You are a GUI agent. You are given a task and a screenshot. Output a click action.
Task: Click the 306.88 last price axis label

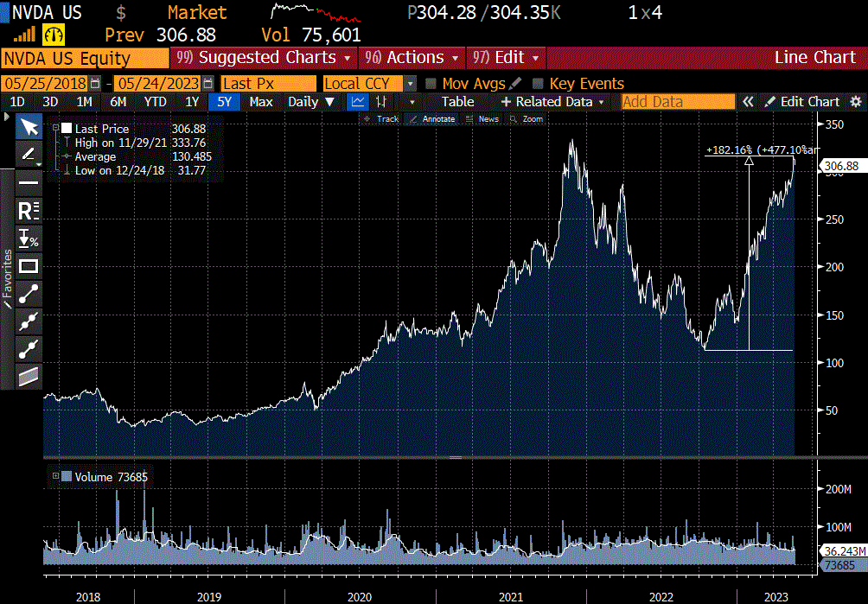pos(845,166)
